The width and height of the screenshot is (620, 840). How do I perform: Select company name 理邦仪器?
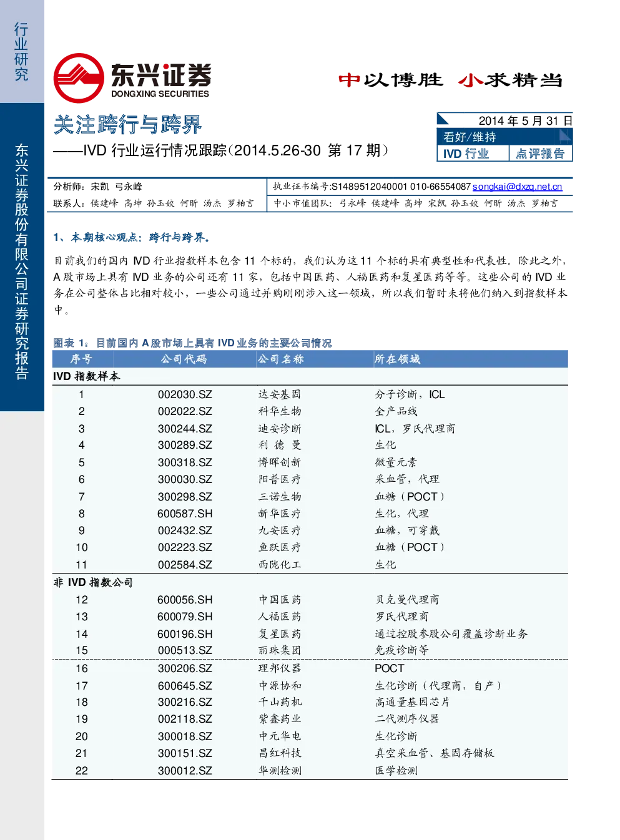(280, 668)
